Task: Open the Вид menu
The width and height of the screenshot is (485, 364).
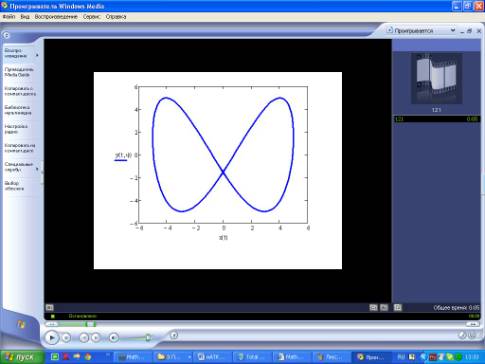Action: coord(25,16)
